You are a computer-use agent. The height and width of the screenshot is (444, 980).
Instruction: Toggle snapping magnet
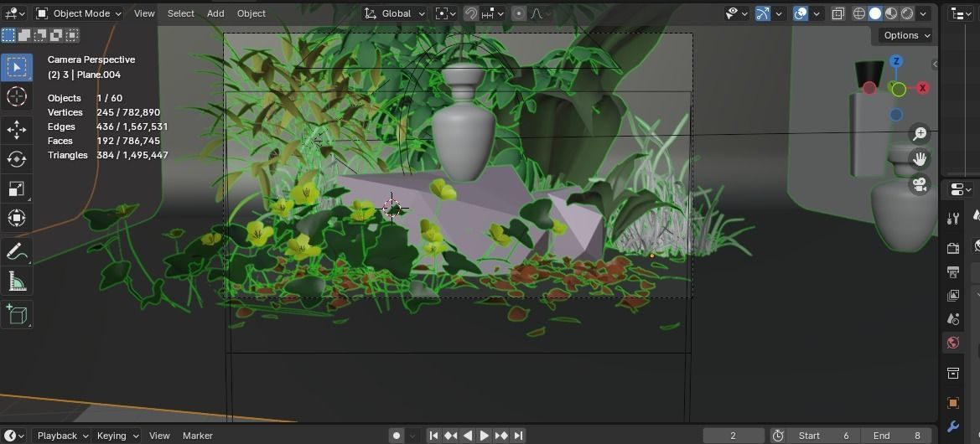click(x=471, y=13)
